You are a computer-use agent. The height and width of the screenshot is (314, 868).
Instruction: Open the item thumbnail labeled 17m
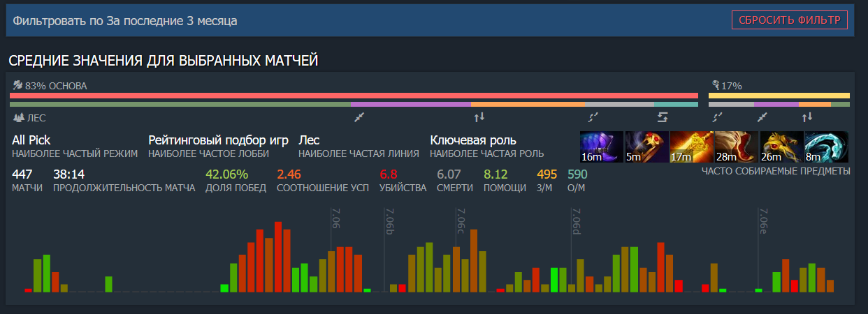(x=691, y=147)
